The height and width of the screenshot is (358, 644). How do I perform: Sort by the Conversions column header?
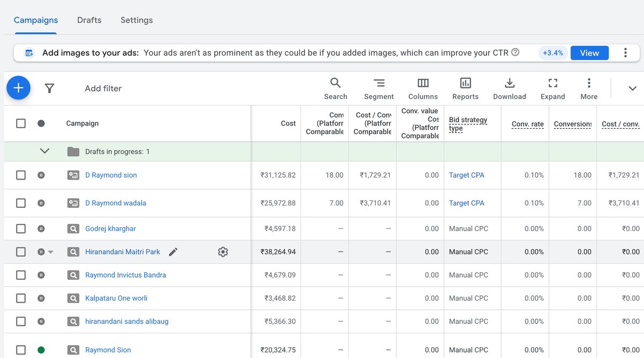pyautogui.click(x=573, y=124)
